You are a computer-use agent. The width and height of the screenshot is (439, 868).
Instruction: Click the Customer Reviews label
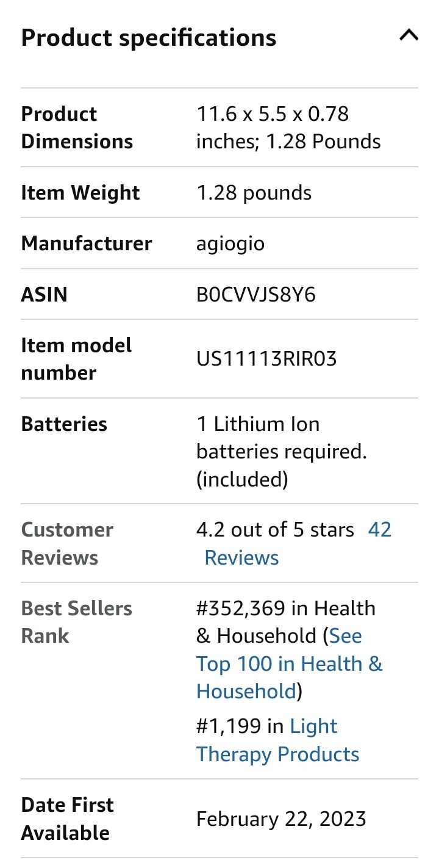67,543
